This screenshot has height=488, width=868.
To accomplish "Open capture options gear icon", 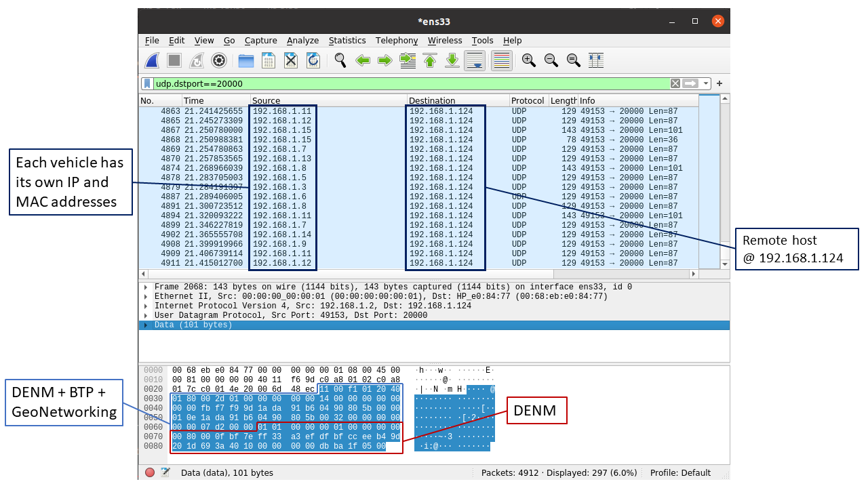I will point(218,60).
